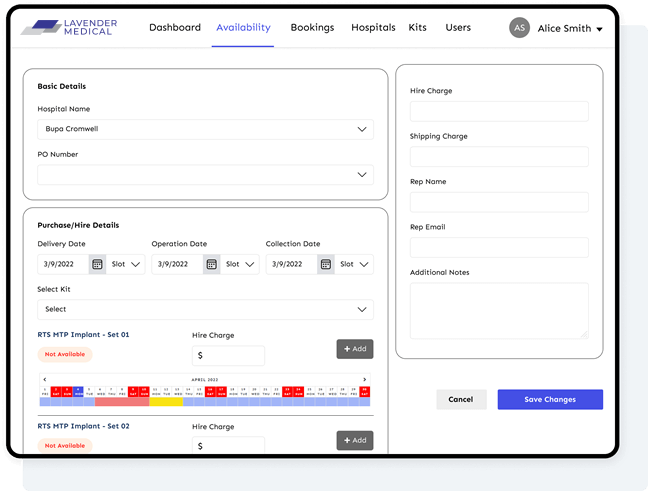Open the Operation Date calendar picker

212,264
